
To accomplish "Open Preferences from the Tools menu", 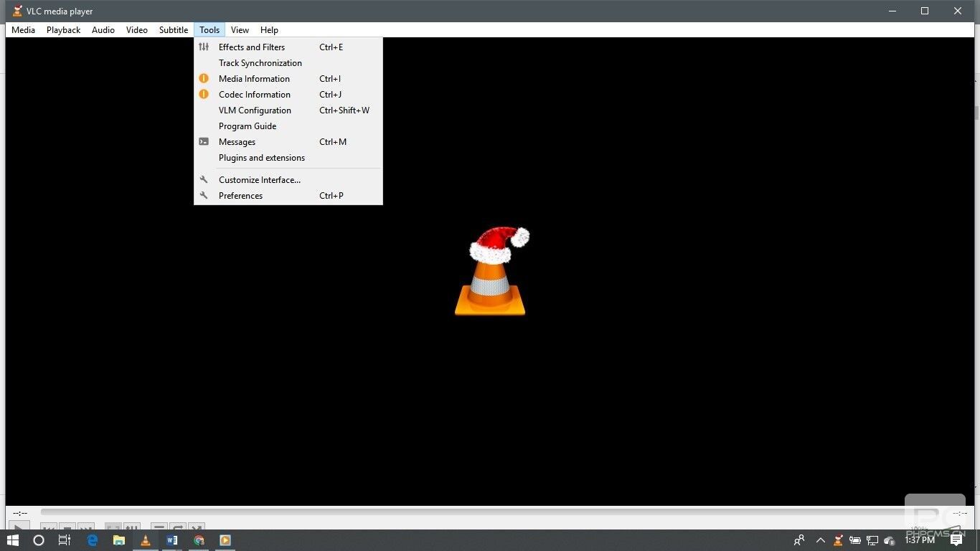I will (x=288, y=196).
